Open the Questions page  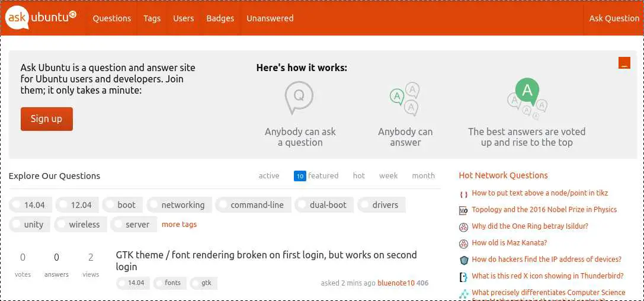coord(112,18)
